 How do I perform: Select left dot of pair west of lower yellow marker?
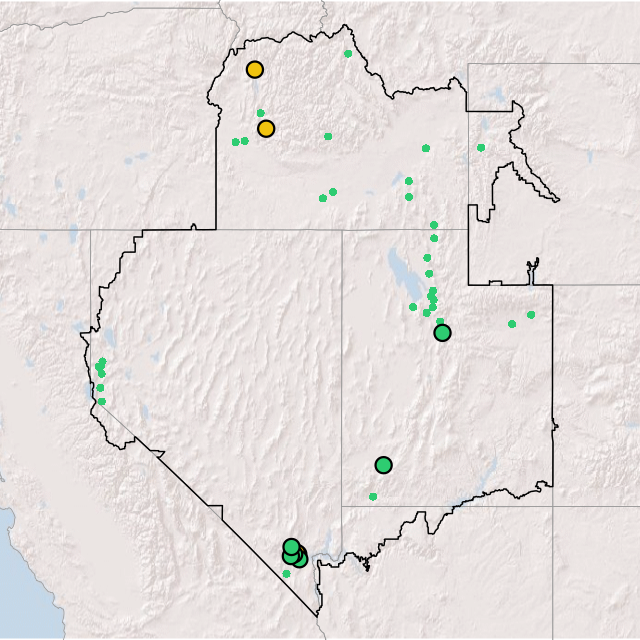point(235,142)
